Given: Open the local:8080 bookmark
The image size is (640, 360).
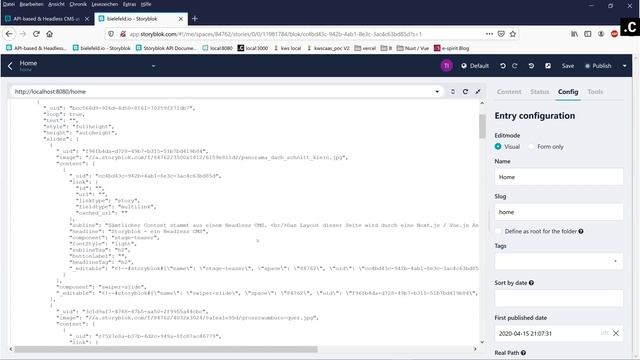Looking at the screenshot, I should 217,48.
